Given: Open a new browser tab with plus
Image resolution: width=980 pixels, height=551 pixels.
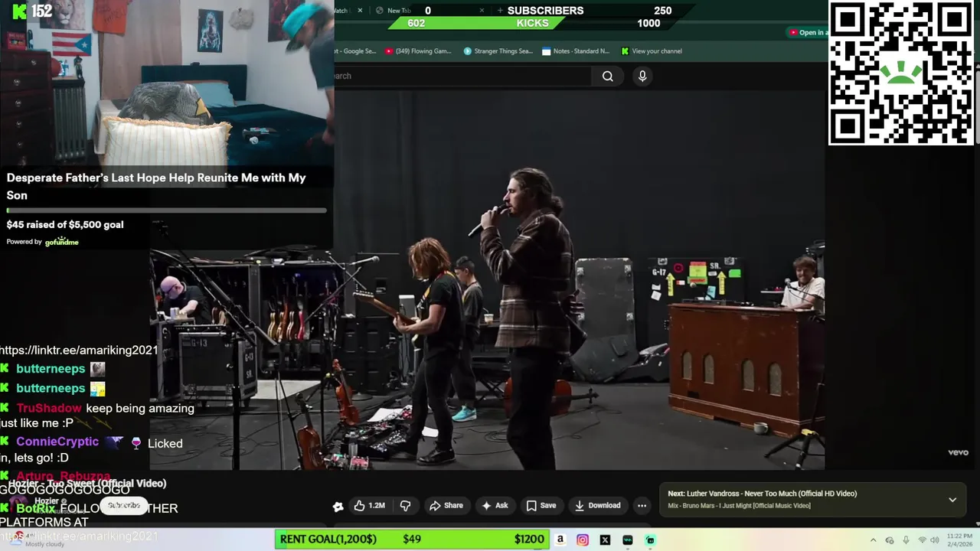Looking at the screenshot, I should tap(500, 11).
